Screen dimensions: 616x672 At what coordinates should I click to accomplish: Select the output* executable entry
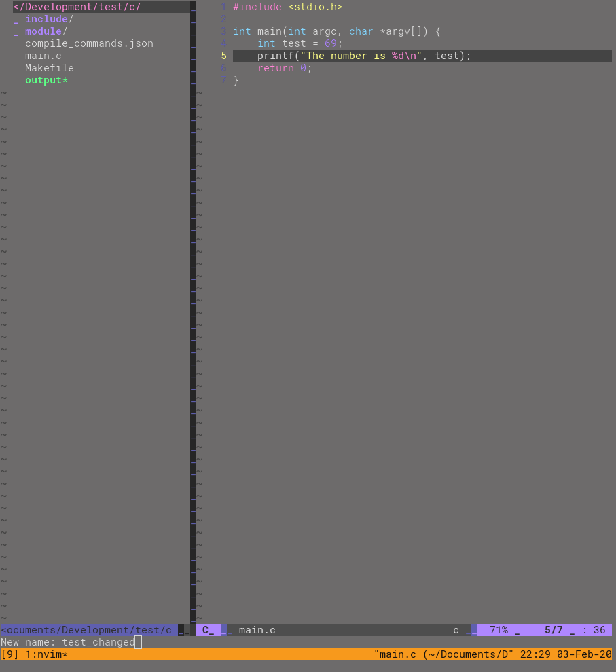[46, 81]
